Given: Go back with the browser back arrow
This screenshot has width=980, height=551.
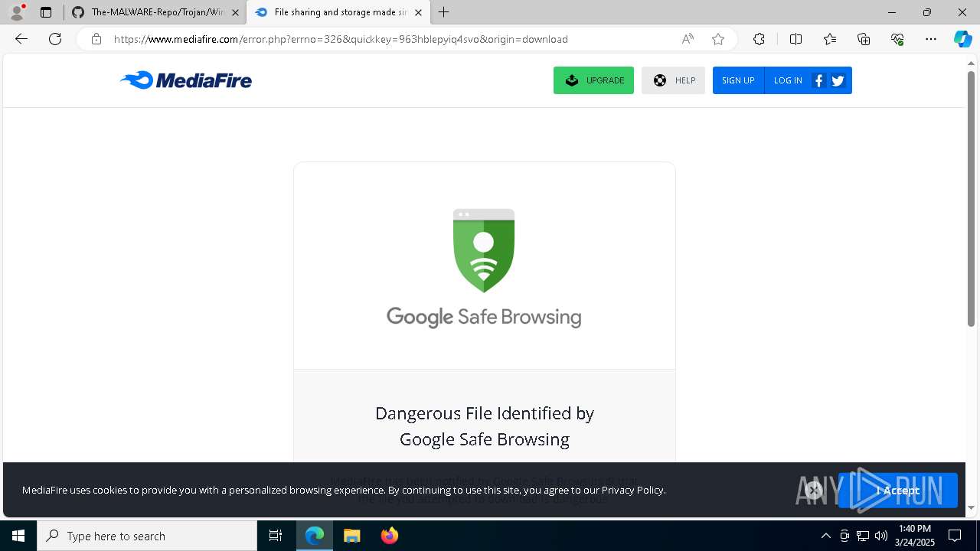Looking at the screenshot, I should point(21,39).
